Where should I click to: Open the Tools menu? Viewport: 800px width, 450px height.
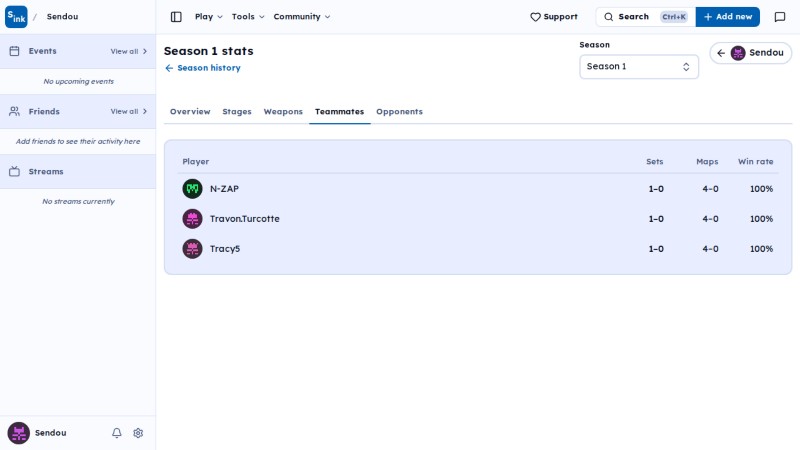[x=248, y=17]
